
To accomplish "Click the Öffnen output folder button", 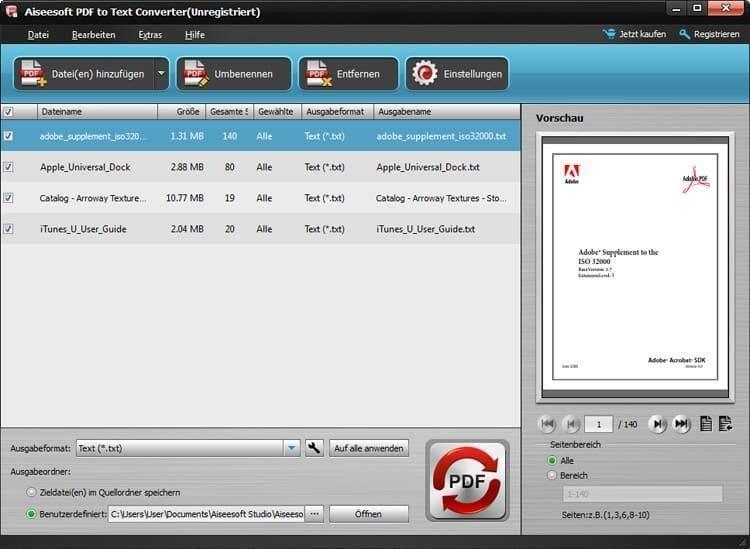I will (369, 514).
